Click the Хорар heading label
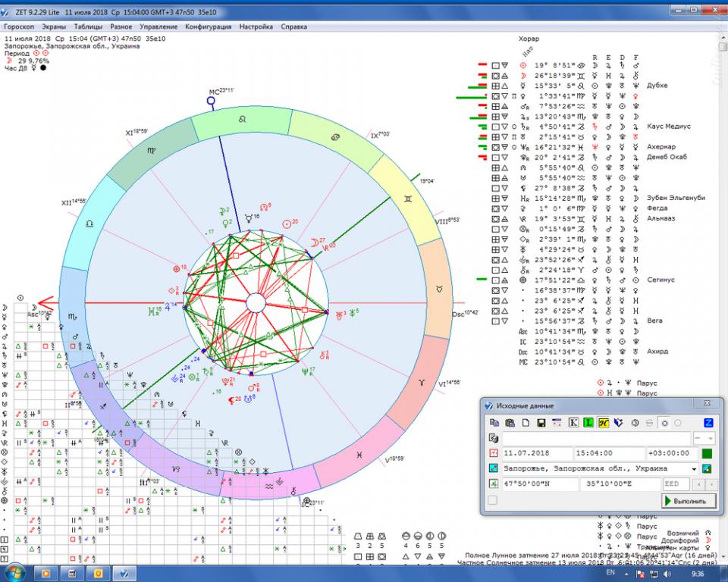728x582 pixels. (x=529, y=39)
